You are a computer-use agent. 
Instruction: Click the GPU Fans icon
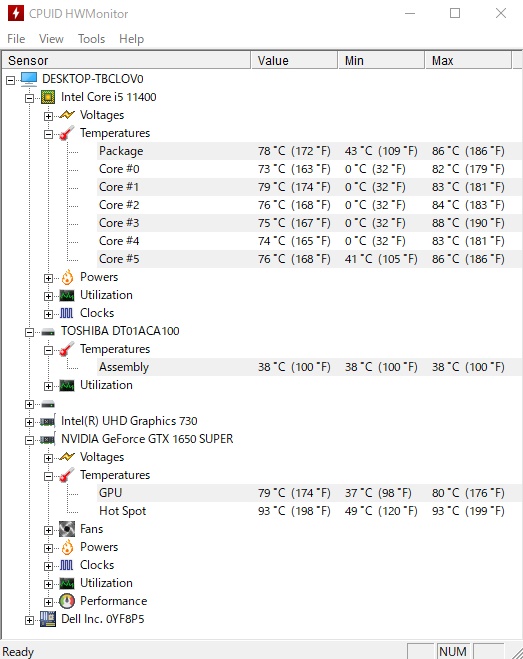67,529
